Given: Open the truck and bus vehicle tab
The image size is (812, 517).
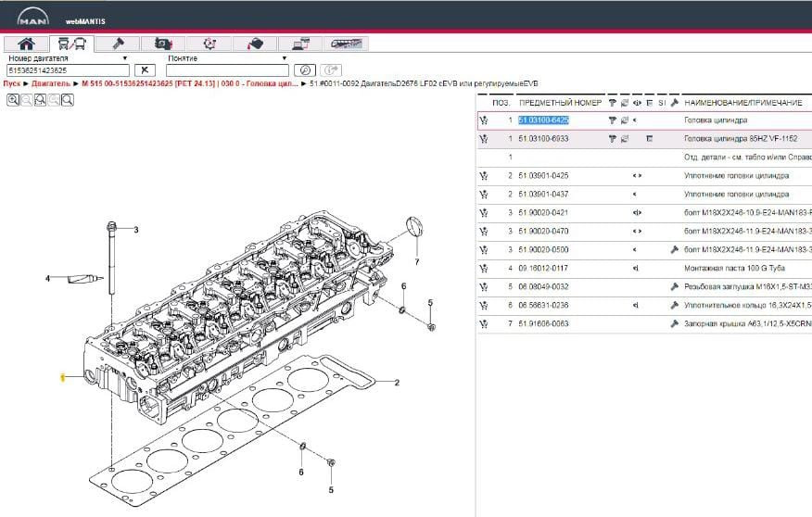Looking at the screenshot, I should click(x=70, y=44).
